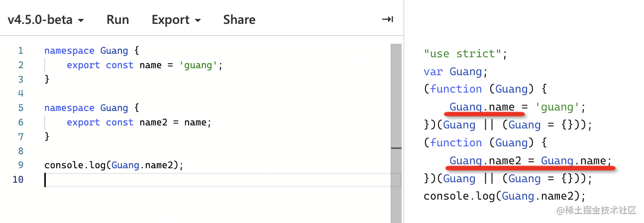The height and width of the screenshot is (223, 644).
Task: Click line number 9 in the gutter
Action: pyautogui.click(x=20, y=165)
